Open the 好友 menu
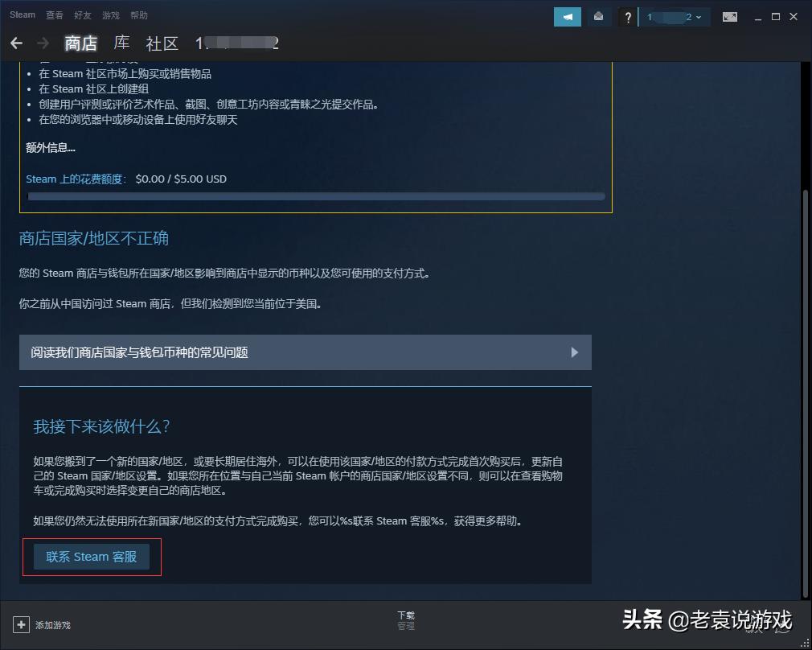Screen dimensions: 812x650 pyautogui.click(x=82, y=14)
